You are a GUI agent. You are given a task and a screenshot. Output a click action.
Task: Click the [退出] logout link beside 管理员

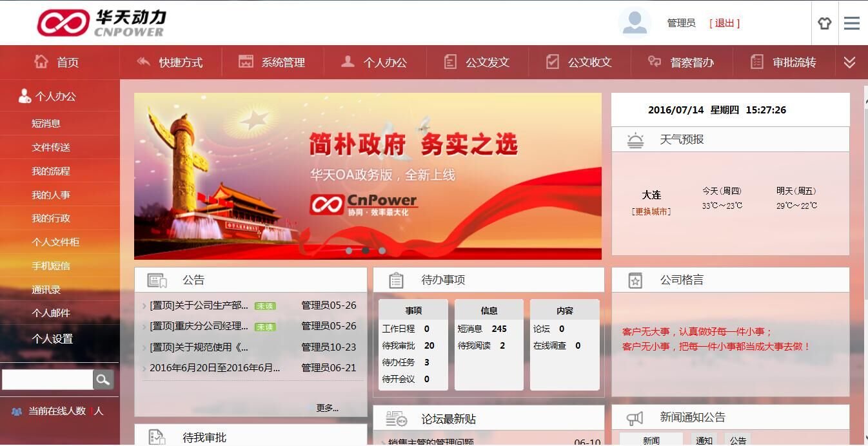click(725, 23)
